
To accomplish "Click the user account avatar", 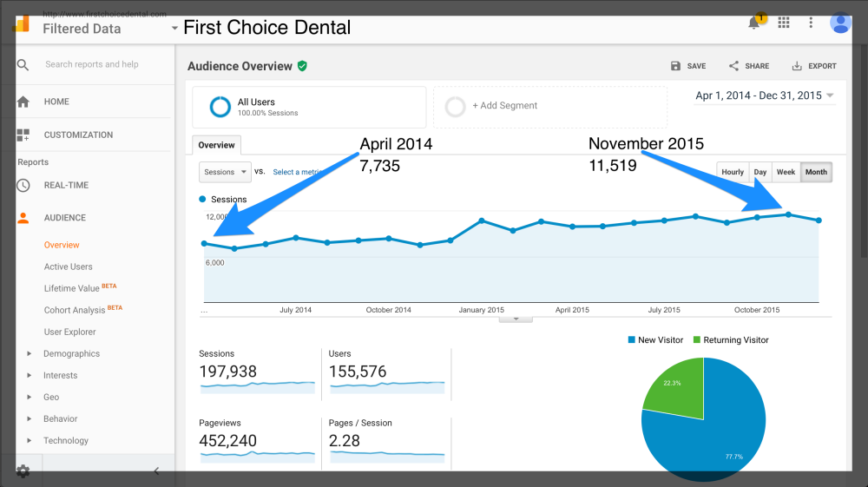I will coord(839,23).
